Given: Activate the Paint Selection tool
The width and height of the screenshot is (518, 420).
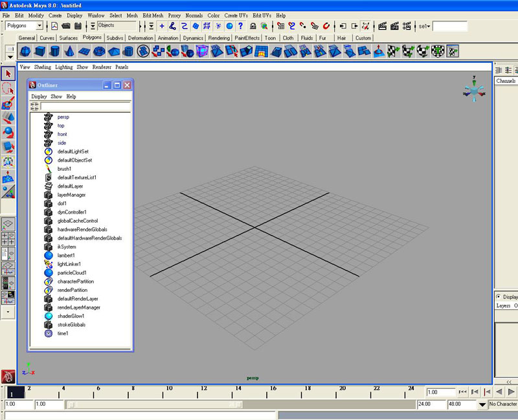Looking at the screenshot, I should tap(8, 103).
